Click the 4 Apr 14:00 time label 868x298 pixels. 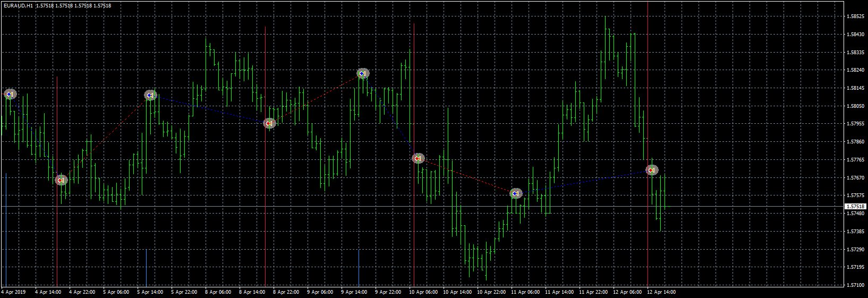tap(48, 292)
